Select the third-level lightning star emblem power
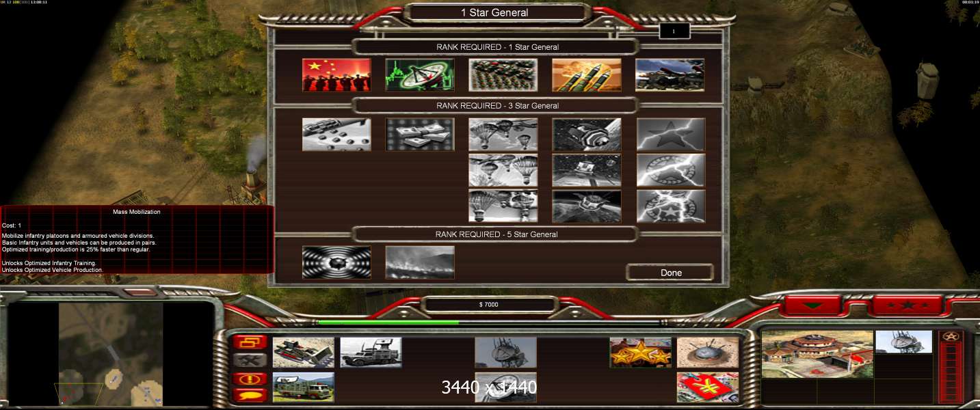The image size is (980, 410). pos(671,206)
